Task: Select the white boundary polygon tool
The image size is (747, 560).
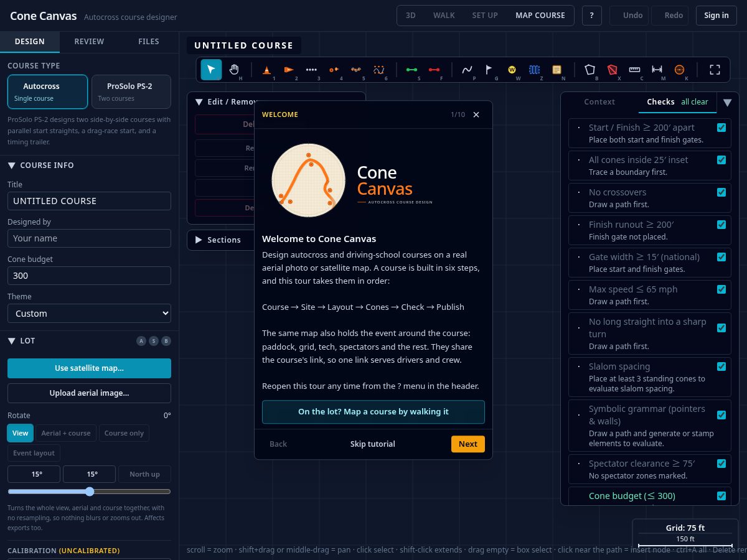Action: (x=590, y=70)
